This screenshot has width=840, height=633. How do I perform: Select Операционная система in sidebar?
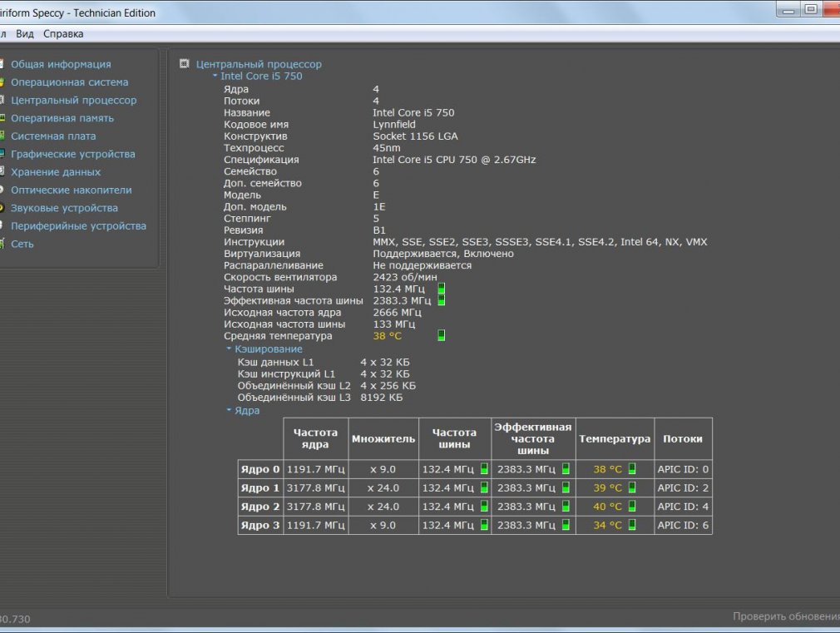(70, 82)
